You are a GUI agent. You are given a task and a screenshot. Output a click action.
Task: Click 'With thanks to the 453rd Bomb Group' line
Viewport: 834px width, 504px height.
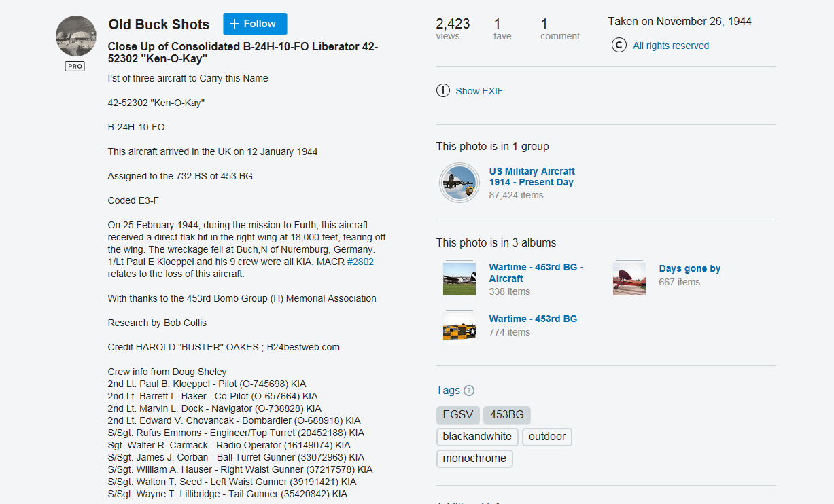[242, 298]
